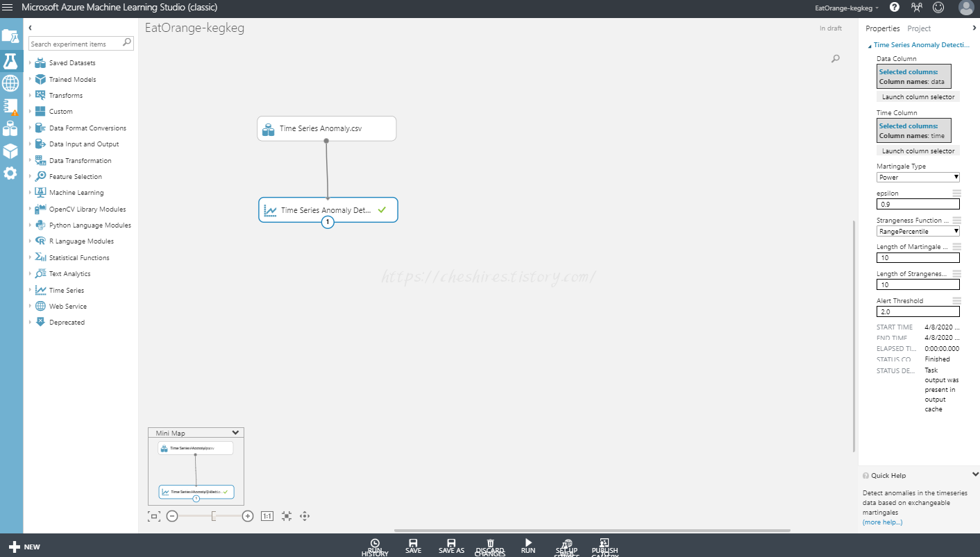Click SAVE in bottom bar
This screenshot has width=980, height=557.
(413, 546)
